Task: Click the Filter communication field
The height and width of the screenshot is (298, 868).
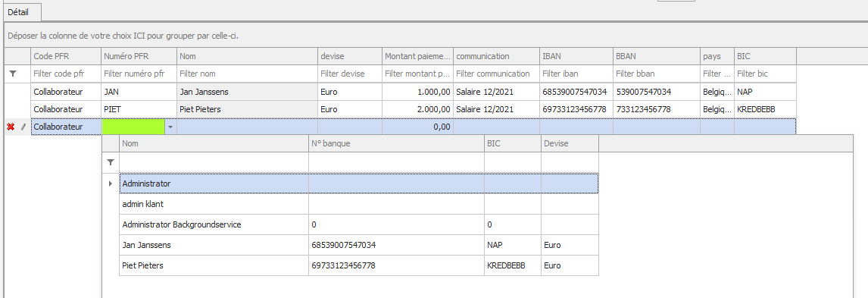Action: click(497, 73)
